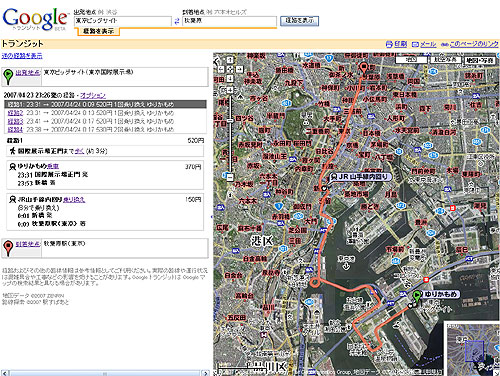Click the 乗り換え link next to JR山手線内回り

point(74,199)
